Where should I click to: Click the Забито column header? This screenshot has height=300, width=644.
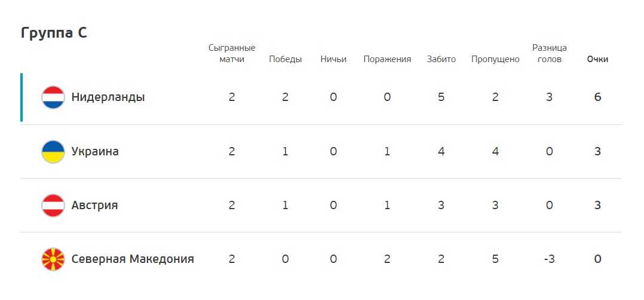coord(441,59)
